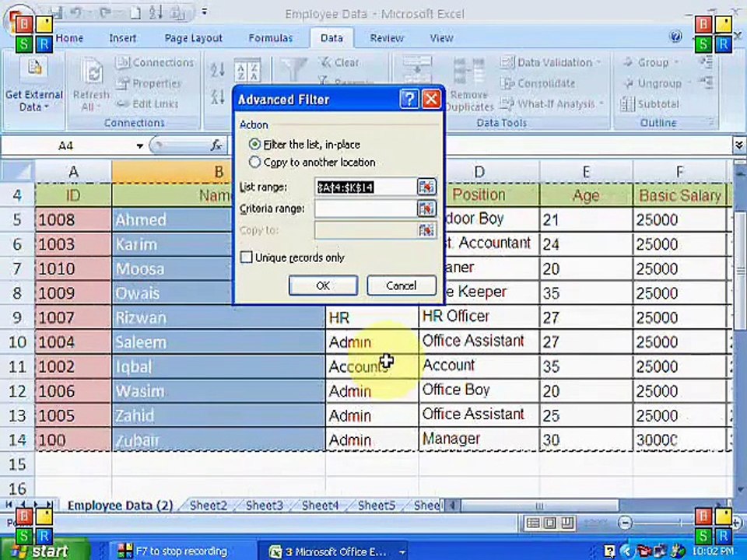The image size is (747, 560).
Task: Click the Basic Salary header cell
Action: (x=680, y=195)
